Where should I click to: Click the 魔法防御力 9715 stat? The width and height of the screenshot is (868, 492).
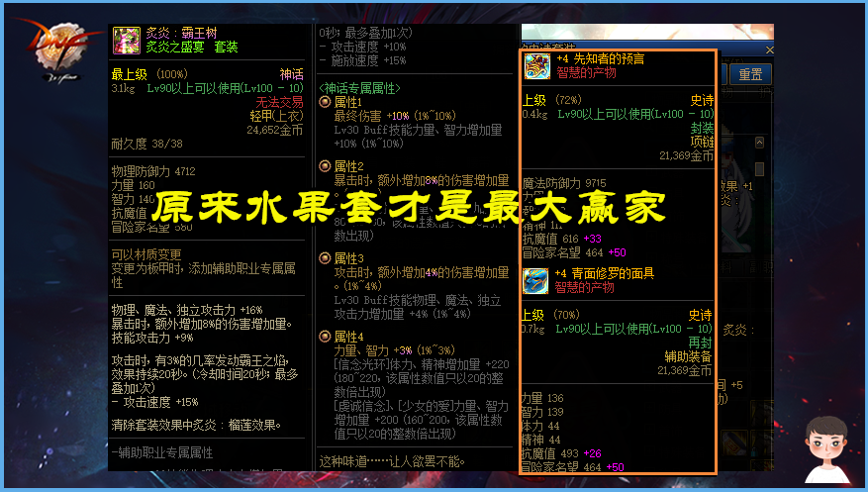pos(564,183)
